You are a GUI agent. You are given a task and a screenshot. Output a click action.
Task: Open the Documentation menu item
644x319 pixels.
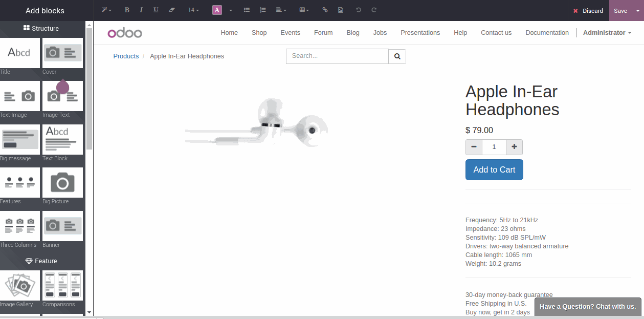point(547,33)
